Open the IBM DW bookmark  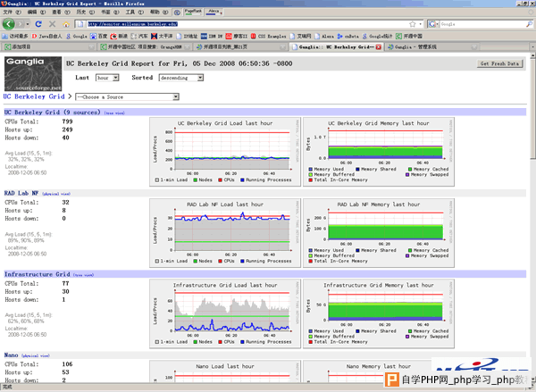pyautogui.click(x=212, y=36)
